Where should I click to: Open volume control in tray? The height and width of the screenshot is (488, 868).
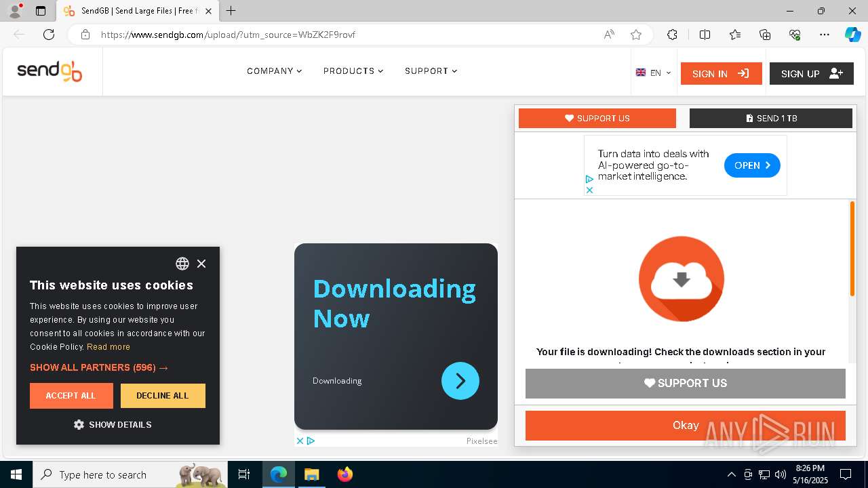tap(780, 474)
